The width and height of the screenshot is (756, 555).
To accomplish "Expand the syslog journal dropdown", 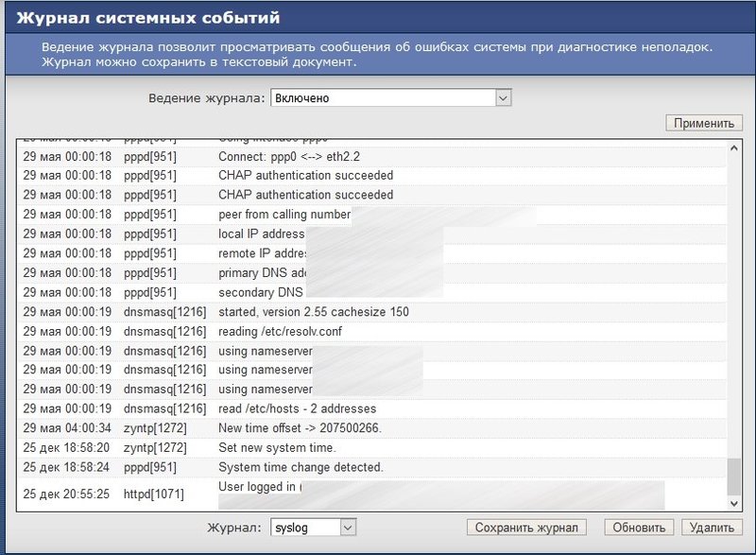I will (348, 528).
